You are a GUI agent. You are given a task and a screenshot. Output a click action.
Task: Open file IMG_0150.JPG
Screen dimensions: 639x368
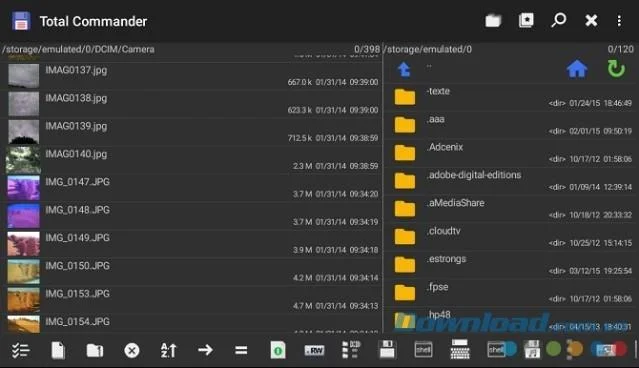click(x=191, y=271)
